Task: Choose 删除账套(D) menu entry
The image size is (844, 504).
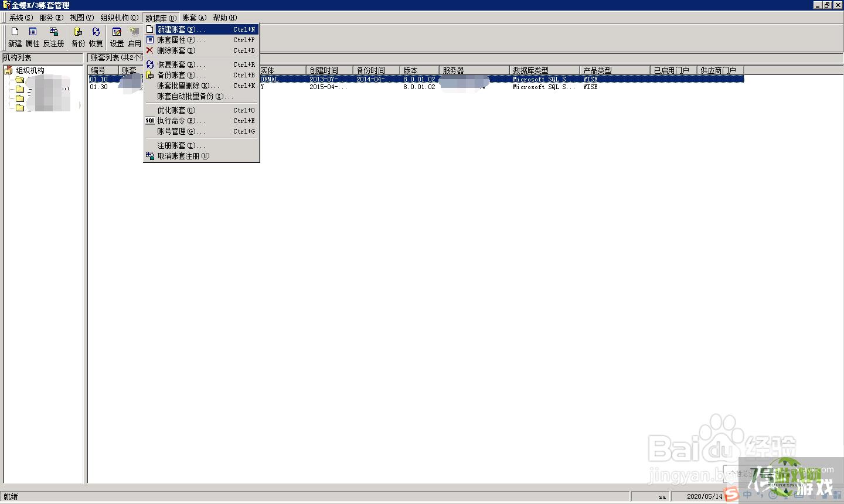Action: (x=201, y=50)
